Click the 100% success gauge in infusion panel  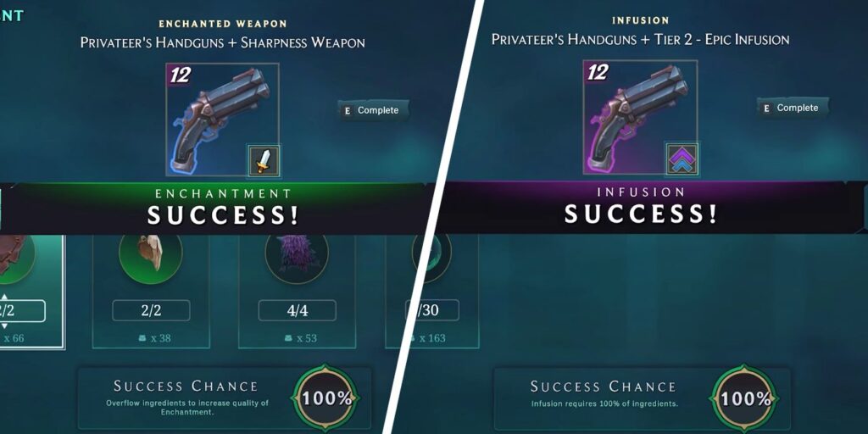pyautogui.click(x=744, y=398)
